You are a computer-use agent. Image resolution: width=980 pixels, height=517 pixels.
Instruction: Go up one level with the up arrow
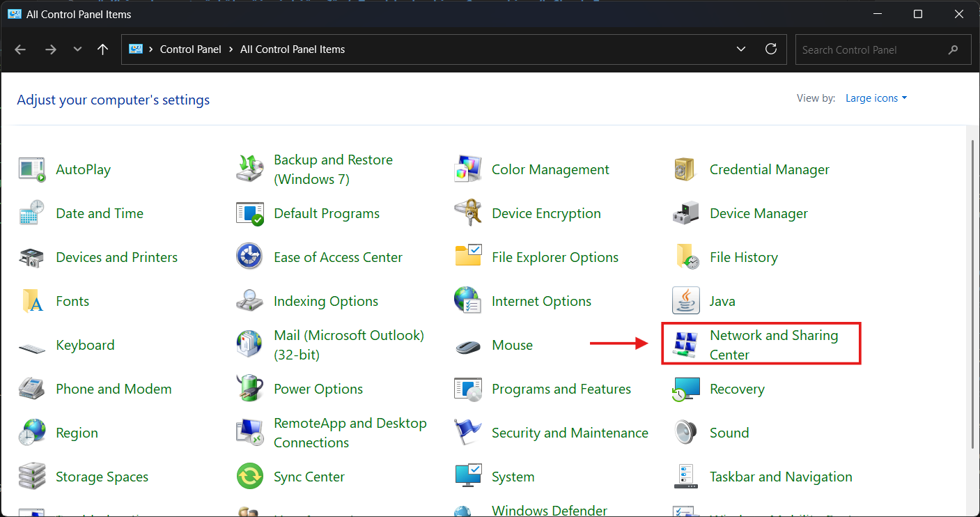click(103, 49)
